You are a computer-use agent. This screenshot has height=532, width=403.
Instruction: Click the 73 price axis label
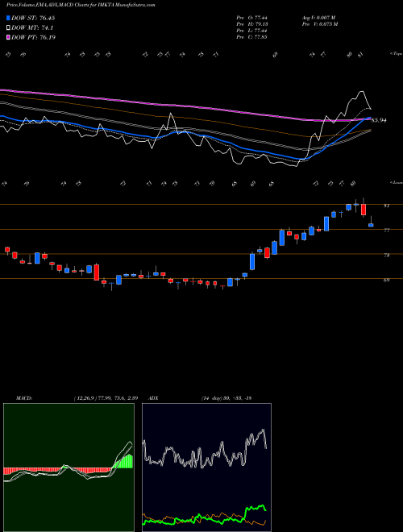point(386,256)
